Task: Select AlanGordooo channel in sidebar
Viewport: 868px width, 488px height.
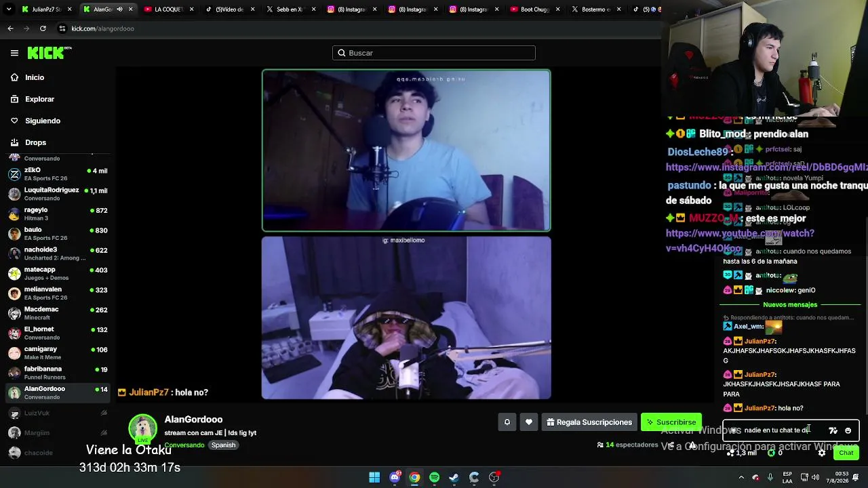Action: click(x=58, y=392)
